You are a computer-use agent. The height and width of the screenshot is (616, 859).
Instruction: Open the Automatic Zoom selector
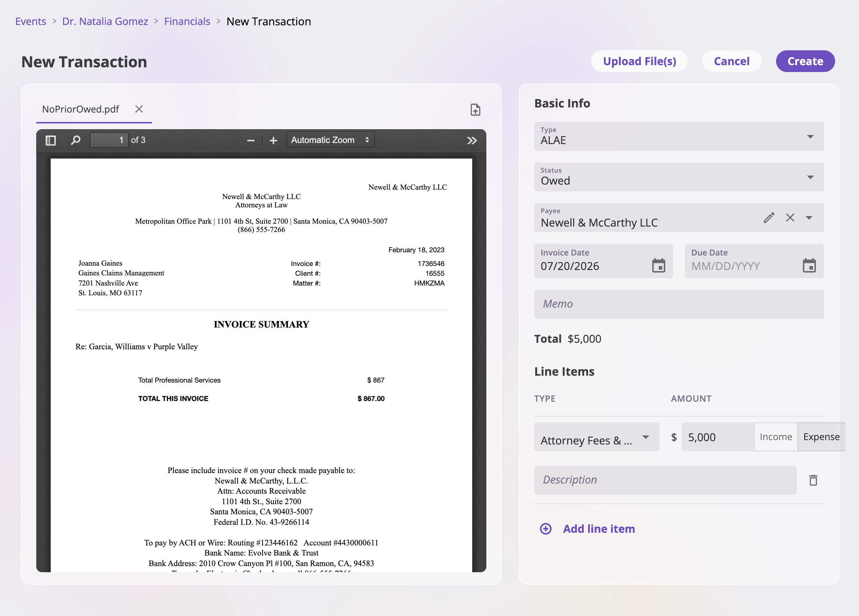(x=330, y=140)
